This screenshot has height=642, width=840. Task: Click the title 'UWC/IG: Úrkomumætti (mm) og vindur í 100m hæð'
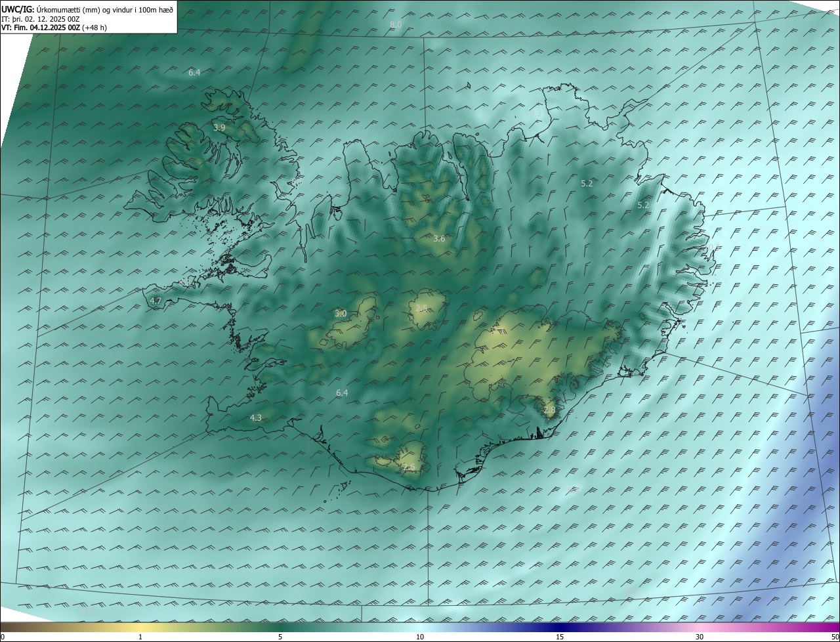click(87, 10)
